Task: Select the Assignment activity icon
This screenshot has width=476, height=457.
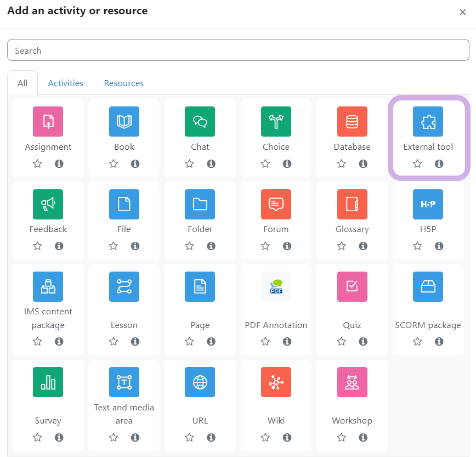Action: [48, 122]
